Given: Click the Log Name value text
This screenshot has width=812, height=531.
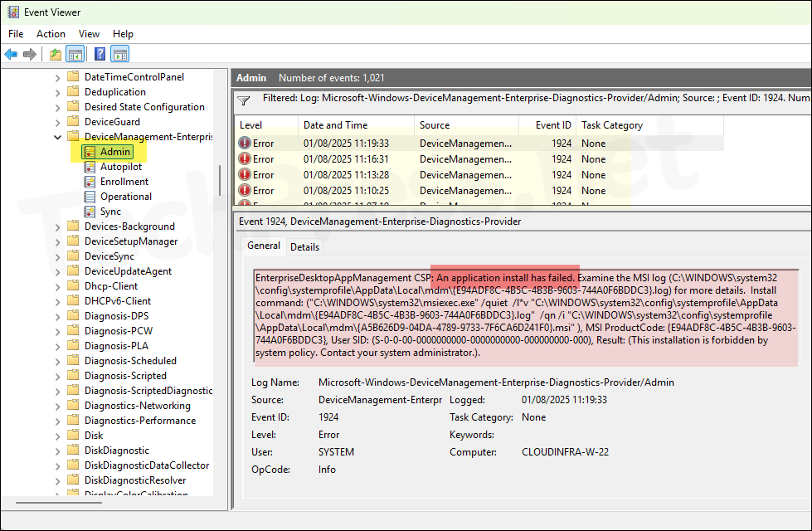Looking at the screenshot, I should pos(496,382).
